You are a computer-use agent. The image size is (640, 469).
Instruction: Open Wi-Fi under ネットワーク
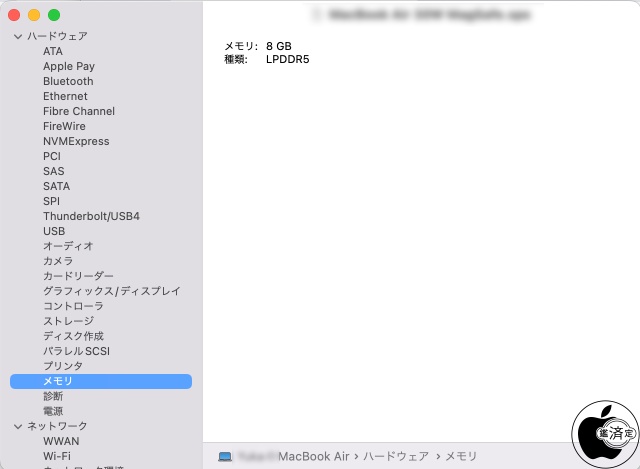point(57,456)
